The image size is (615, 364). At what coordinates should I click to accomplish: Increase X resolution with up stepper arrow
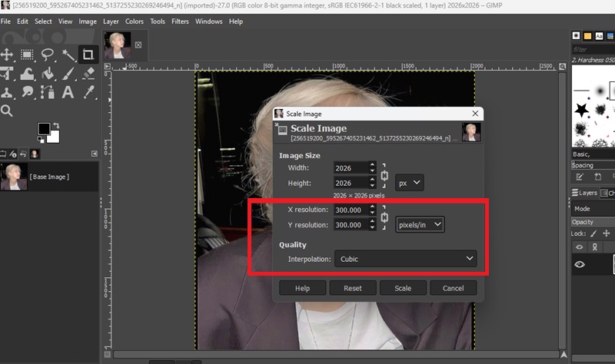point(372,207)
